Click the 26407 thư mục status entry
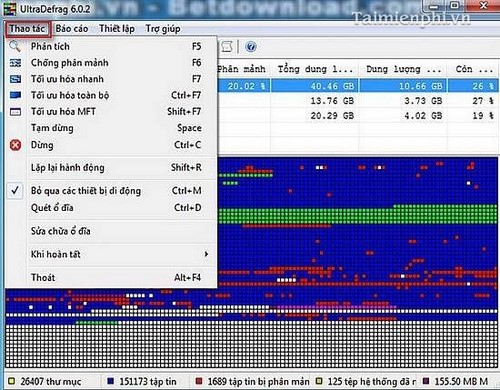The image size is (500, 390). (51, 381)
